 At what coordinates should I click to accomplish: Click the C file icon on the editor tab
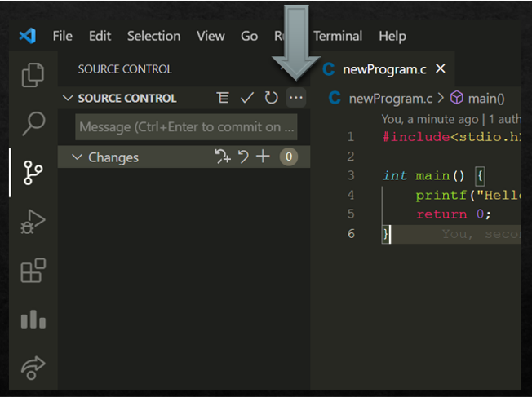tap(329, 69)
